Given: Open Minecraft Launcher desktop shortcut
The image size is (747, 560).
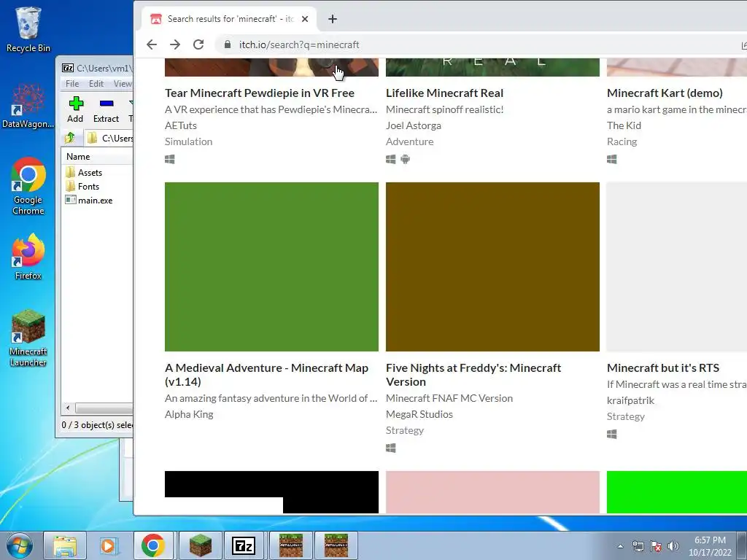Looking at the screenshot, I should tap(28, 338).
